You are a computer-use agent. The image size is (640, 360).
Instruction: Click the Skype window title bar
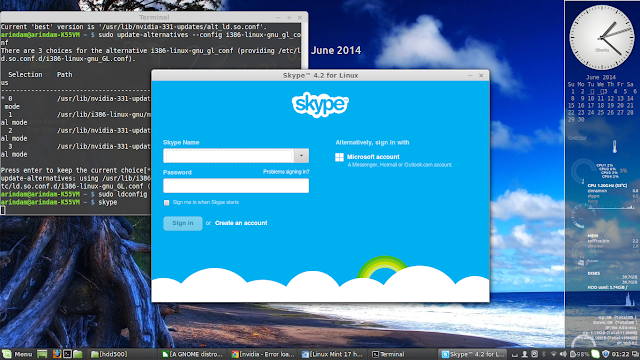coord(320,76)
